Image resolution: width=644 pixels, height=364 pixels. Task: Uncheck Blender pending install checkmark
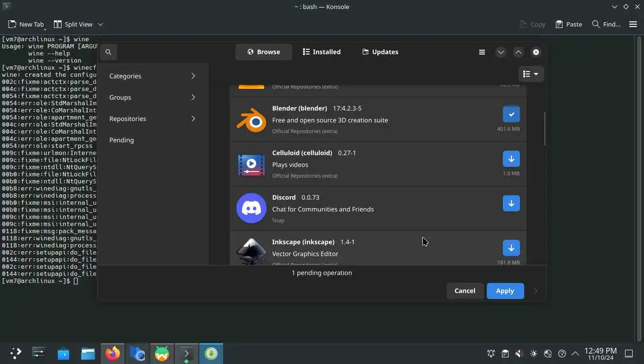[x=511, y=114]
